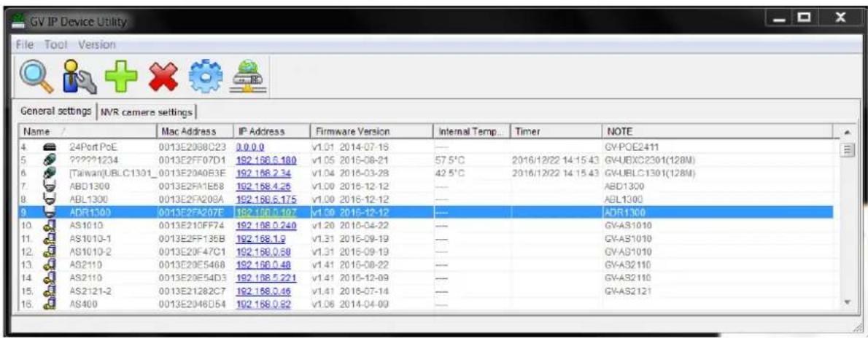
Task: Sort by the Timer column header
Action: point(554,132)
